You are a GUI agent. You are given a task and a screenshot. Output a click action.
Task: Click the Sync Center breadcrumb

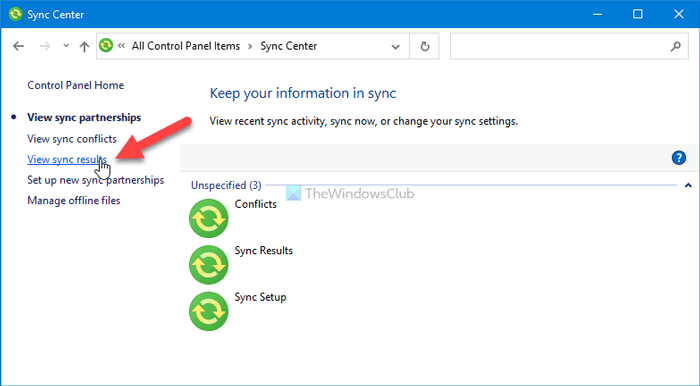(289, 46)
